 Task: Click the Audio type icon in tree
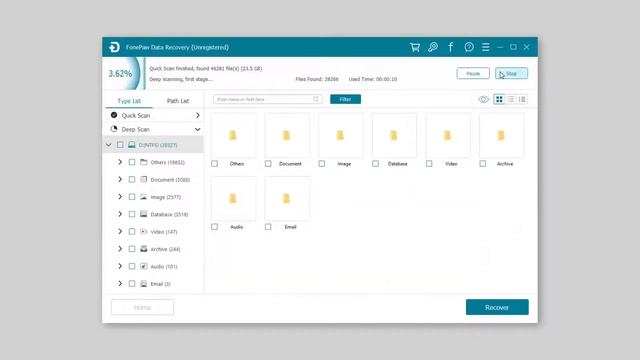[144, 266]
